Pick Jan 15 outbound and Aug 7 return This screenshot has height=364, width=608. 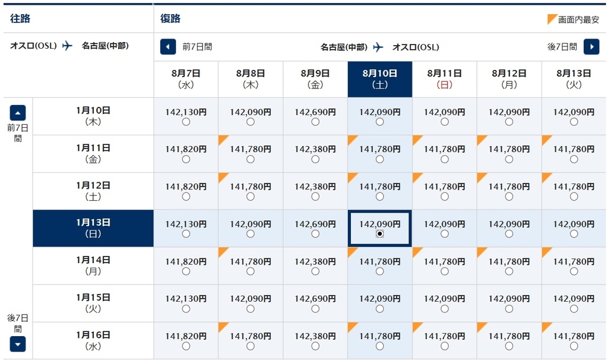tap(186, 309)
